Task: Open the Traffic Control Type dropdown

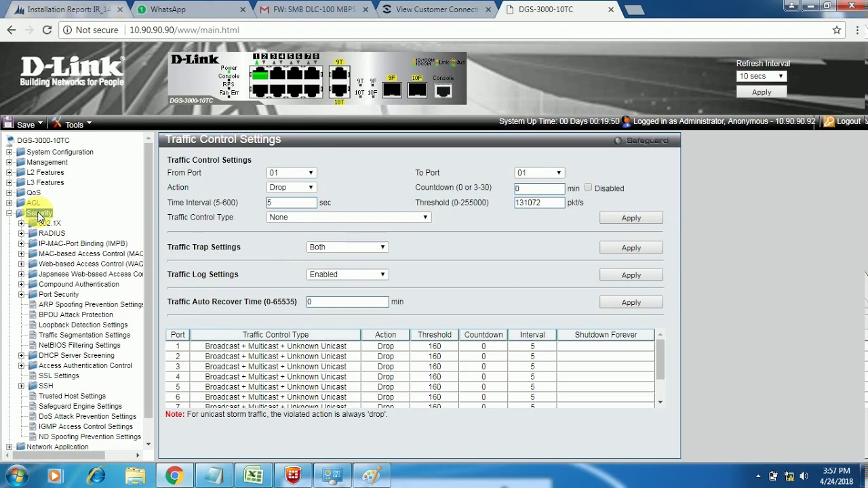Action: click(349, 218)
